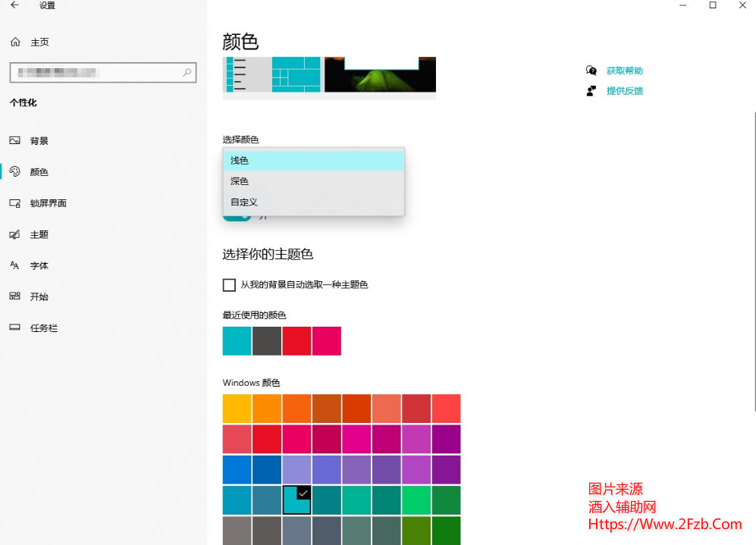The height and width of the screenshot is (545, 756).
Task: Click the settings search input field
Action: 103,72
